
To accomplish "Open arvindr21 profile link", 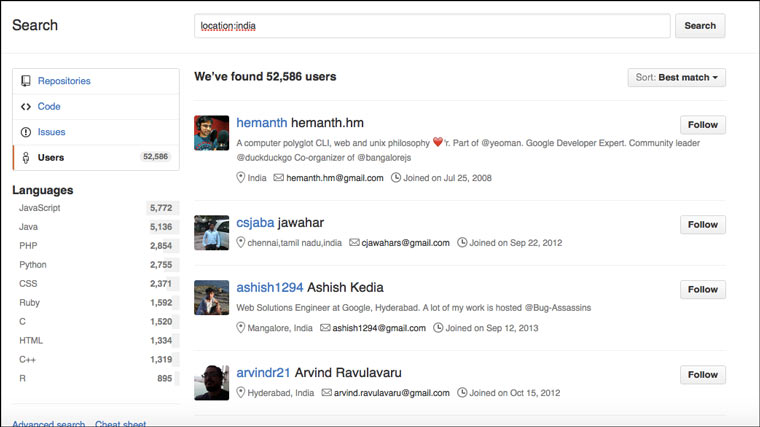I will (x=263, y=373).
